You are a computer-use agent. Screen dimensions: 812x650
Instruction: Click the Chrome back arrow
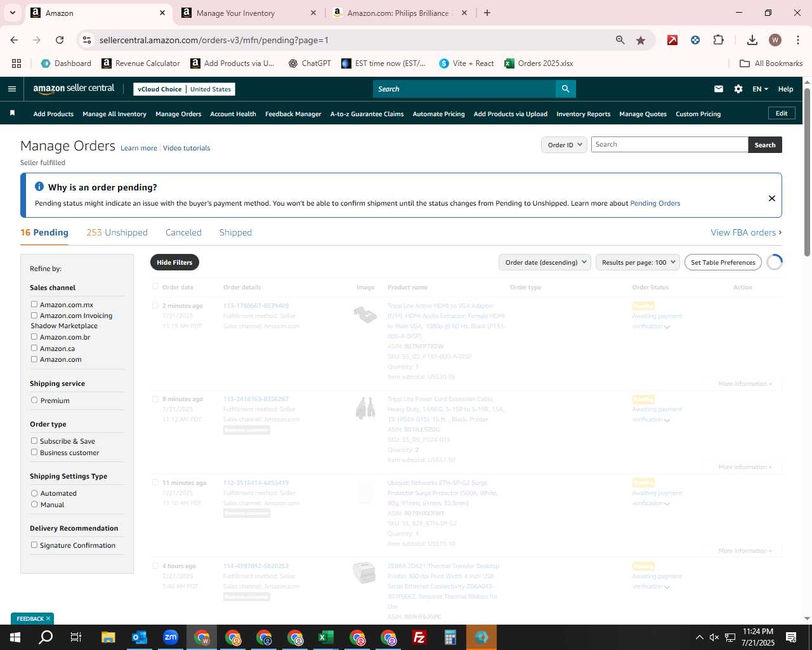click(x=14, y=40)
